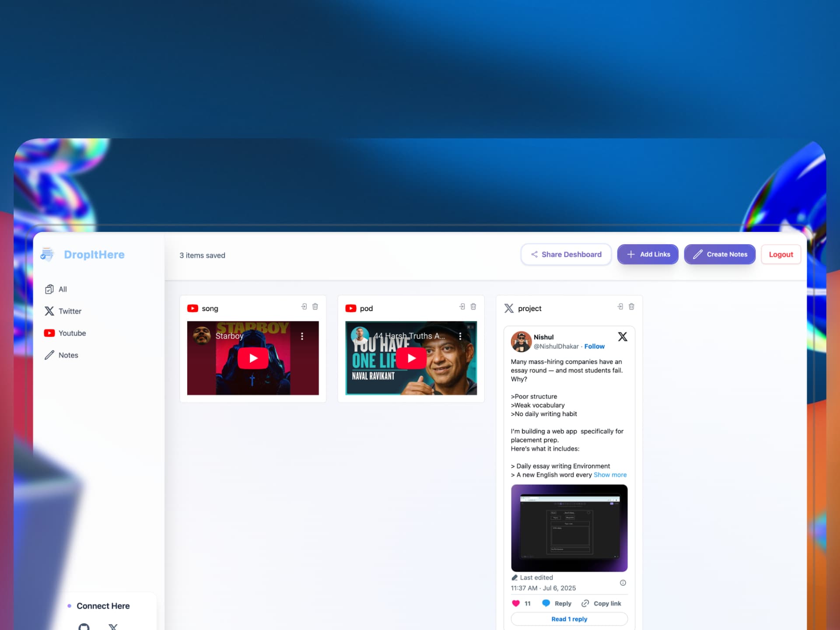Play the Starboy video

253,358
